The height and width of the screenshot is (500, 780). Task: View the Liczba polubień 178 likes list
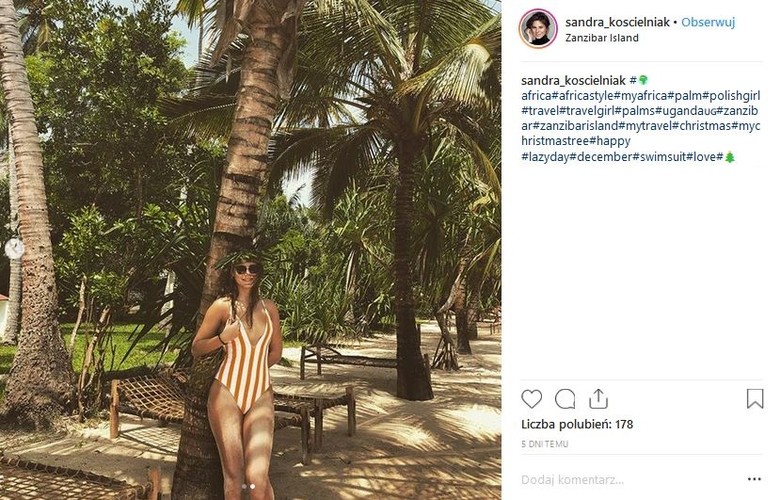coord(577,424)
